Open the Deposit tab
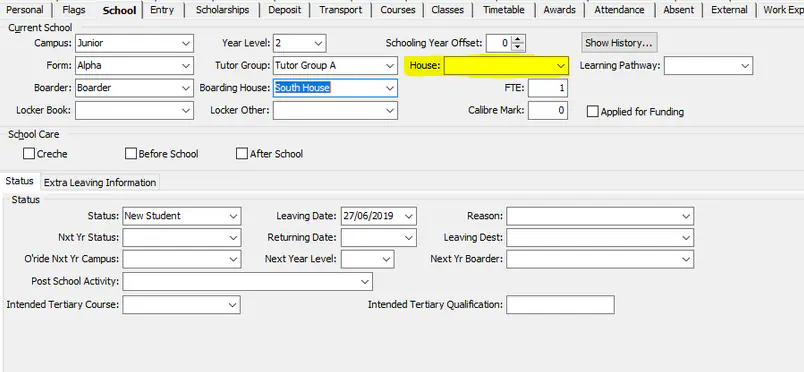 point(285,10)
